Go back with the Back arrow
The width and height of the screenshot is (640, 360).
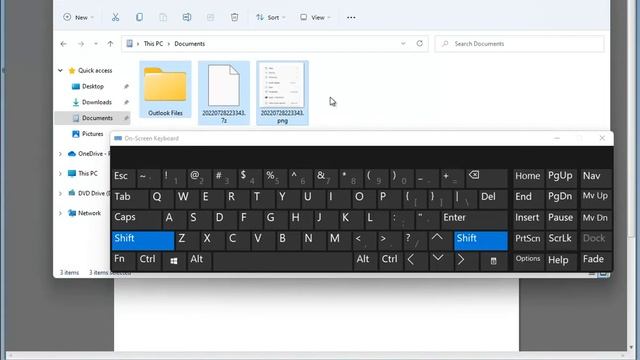pos(64,44)
